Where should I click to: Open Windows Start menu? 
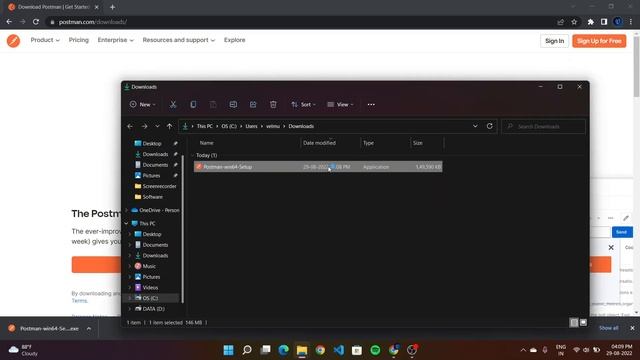[x=229, y=350]
